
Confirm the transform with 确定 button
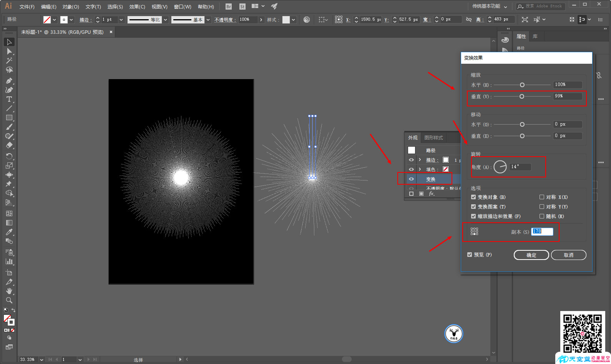[x=531, y=255]
